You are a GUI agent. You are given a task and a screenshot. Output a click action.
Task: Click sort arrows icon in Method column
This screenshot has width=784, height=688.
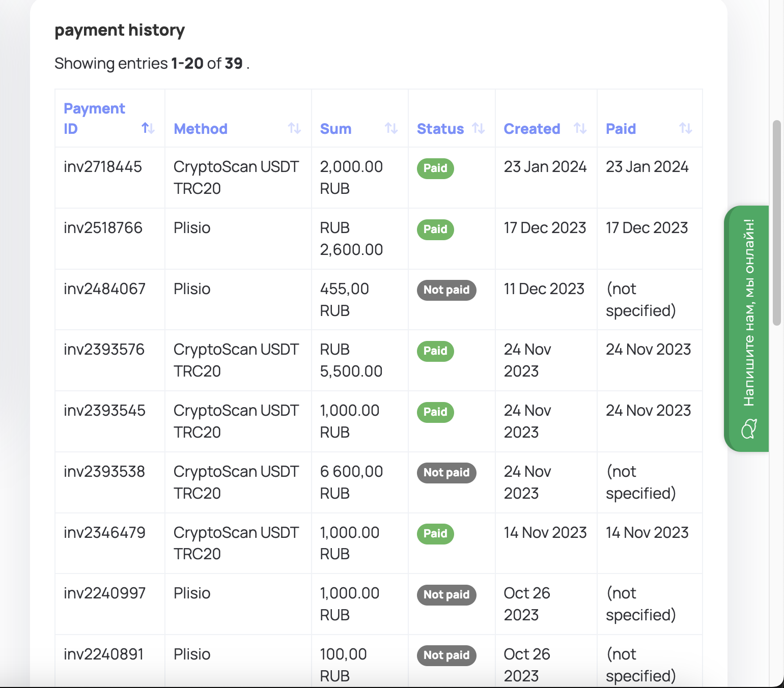pos(294,128)
